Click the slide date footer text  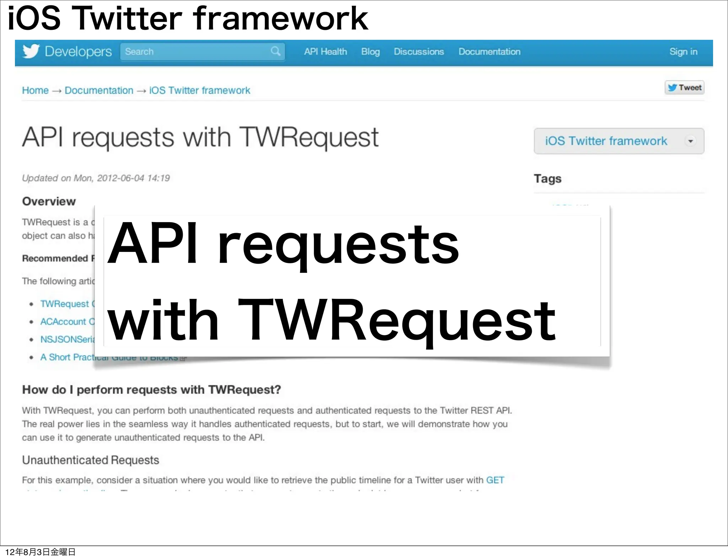tap(40, 552)
